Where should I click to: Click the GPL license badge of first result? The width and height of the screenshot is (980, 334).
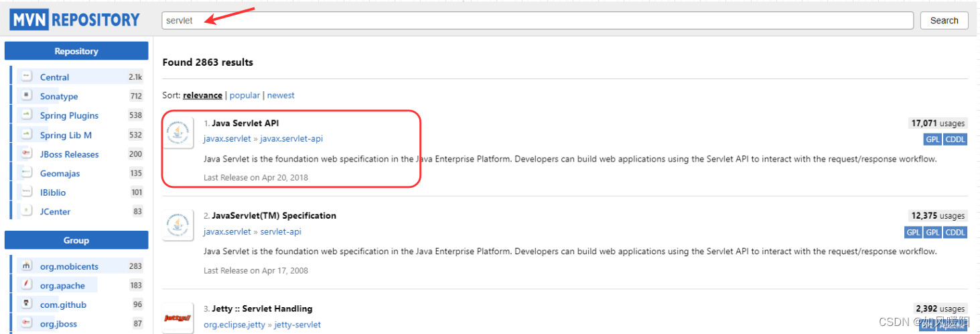[x=932, y=140]
